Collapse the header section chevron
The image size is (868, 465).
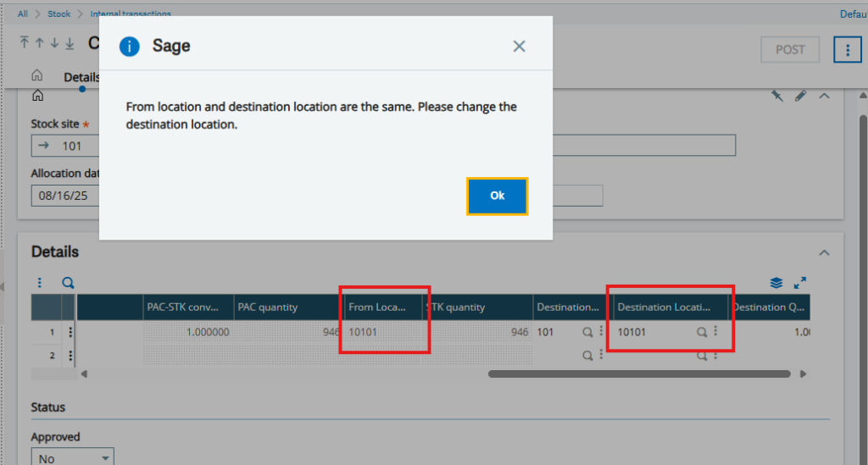[824, 96]
